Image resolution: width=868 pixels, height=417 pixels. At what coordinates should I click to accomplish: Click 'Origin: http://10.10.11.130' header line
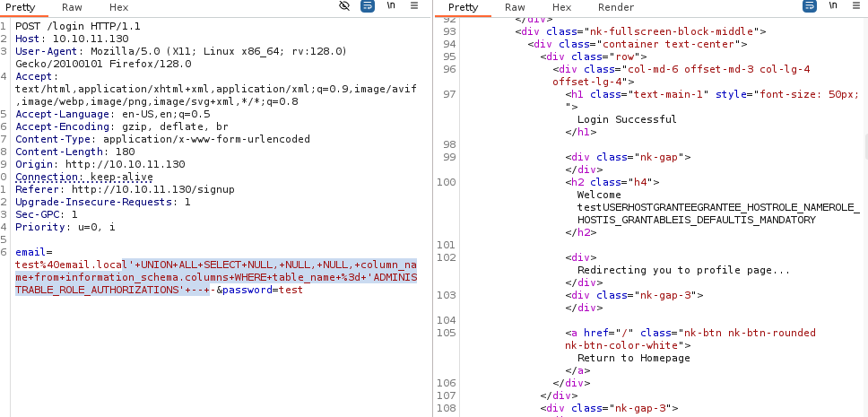coord(100,164)
